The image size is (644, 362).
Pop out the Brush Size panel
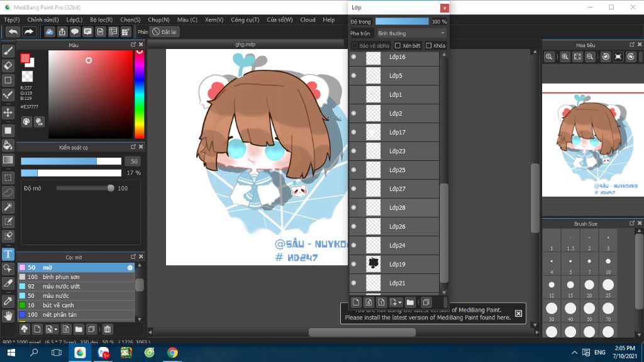point(631,223)
